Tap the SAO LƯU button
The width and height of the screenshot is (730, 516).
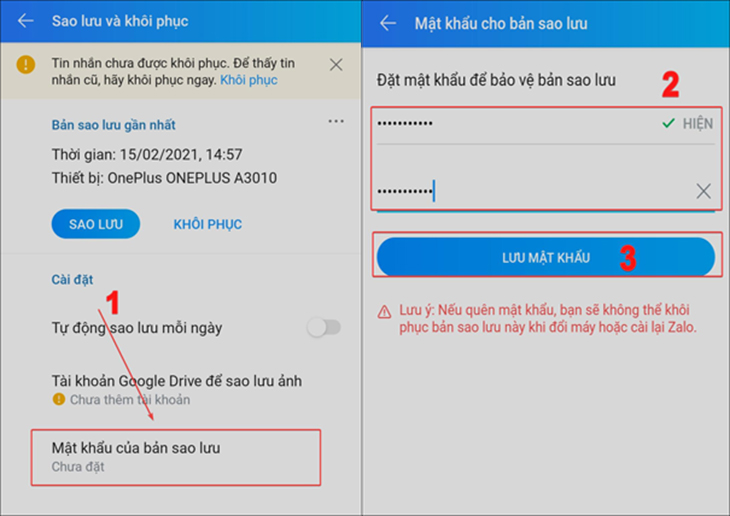95,224
